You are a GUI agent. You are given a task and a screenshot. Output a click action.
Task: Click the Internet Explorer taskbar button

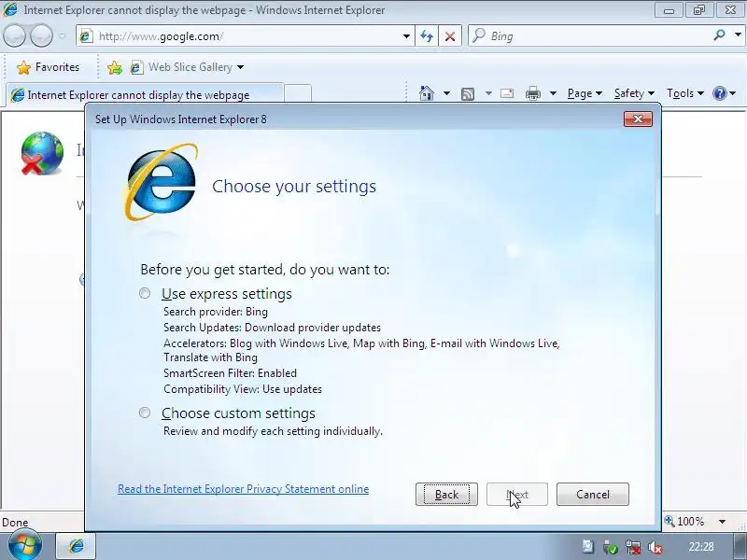[x=77, y=546]
